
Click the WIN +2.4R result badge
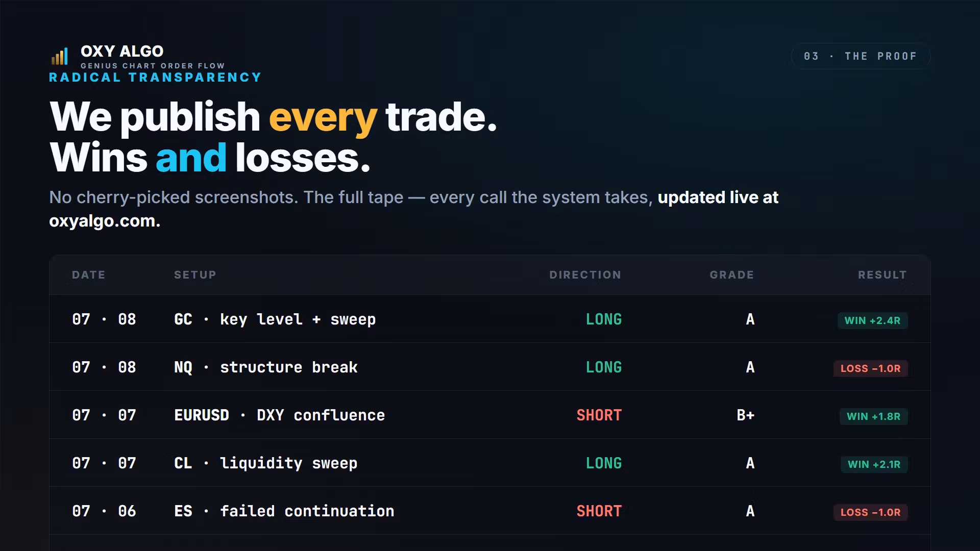pyautogui.click(x=873, y=320)
